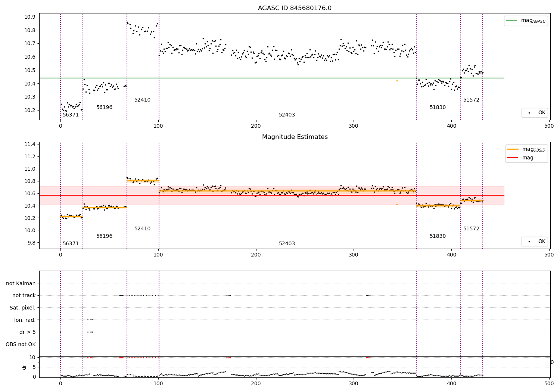
Task: Click label 56196 in the middle plot
Action: tap(104, 236)
